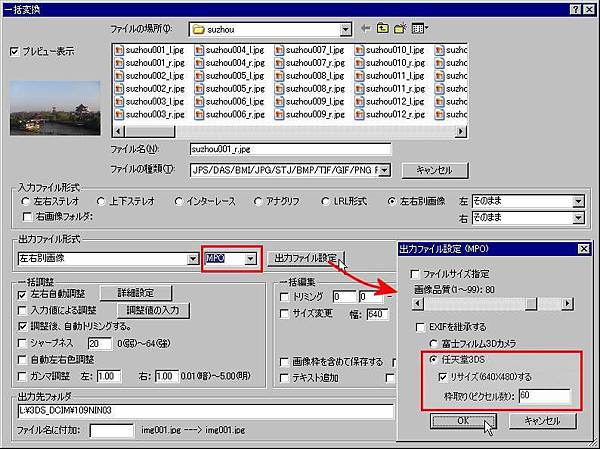Select file suzhou002_l.jpg
This screenshot has width=600, height=449.
(150, 75)
